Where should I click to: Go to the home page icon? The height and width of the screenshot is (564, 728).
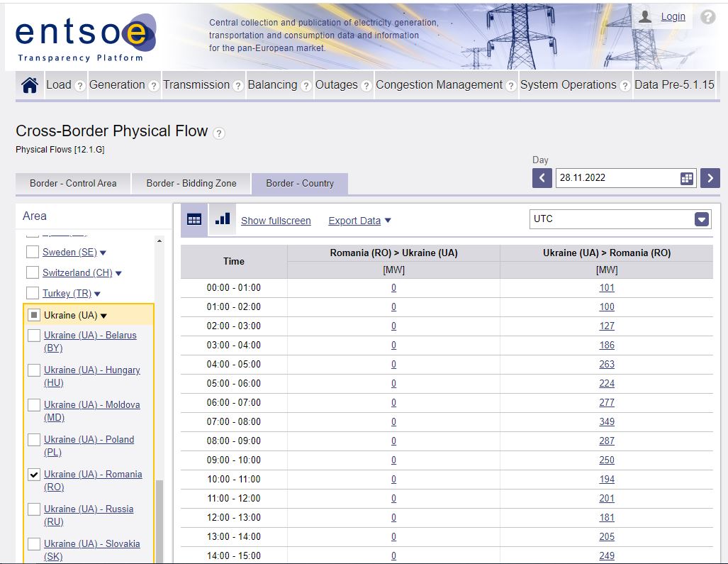click(x=30, y=85)
